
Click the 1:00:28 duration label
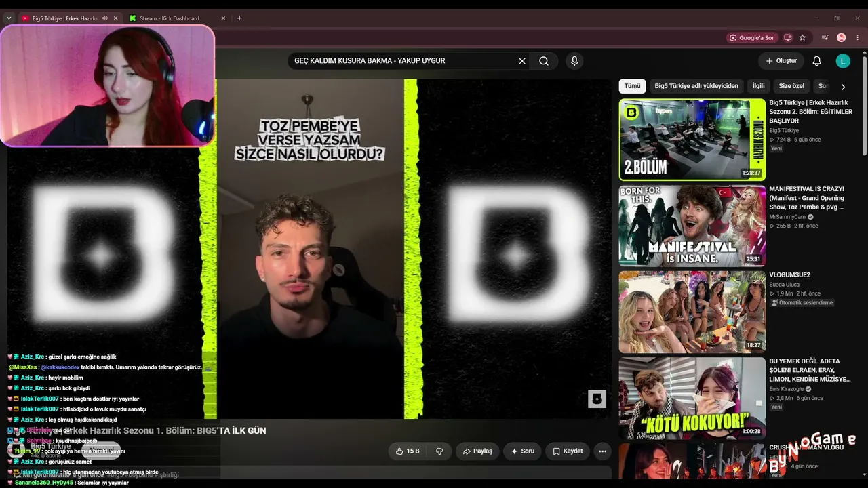(751, 431)
